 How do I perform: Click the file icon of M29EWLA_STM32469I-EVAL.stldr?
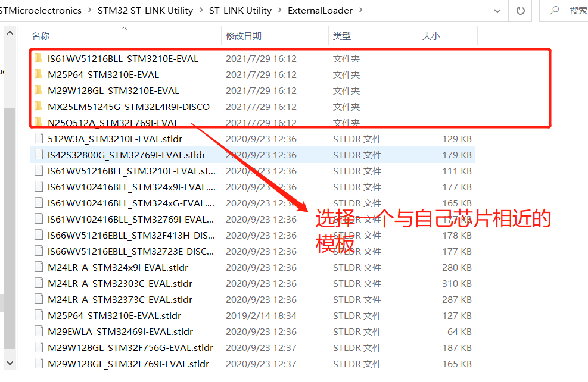[x=38, y=331]
